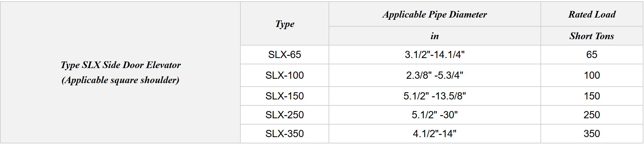Image resolution: width=644 pixels, height=144 pixels.
Task: Select the rated load value 250
Action: pos(592,115)
